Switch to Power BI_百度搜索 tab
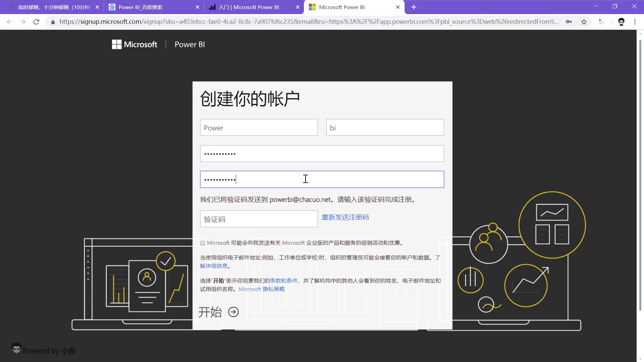This screenshot has height=362, width=644. 154,7
